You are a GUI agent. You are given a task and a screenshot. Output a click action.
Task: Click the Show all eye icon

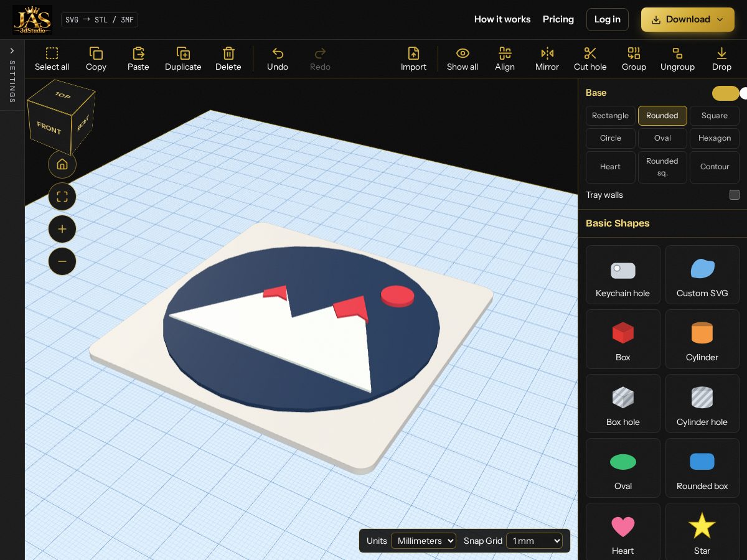[x=463, y=54]
